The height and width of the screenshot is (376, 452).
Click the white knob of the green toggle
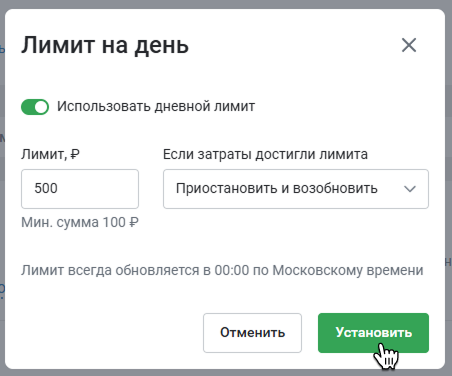tap(41, 107)
